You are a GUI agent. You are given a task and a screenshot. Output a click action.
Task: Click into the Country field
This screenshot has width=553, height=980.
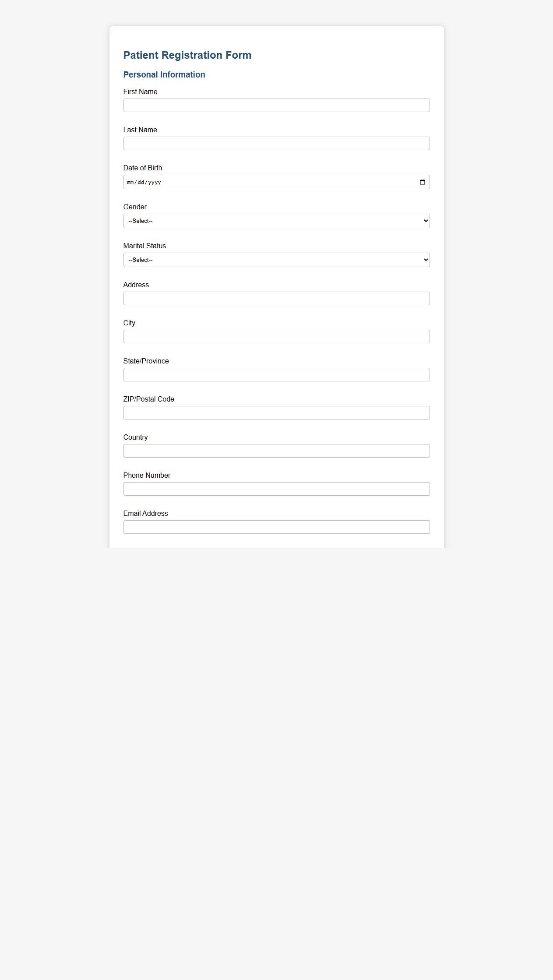tap(276, 451)
